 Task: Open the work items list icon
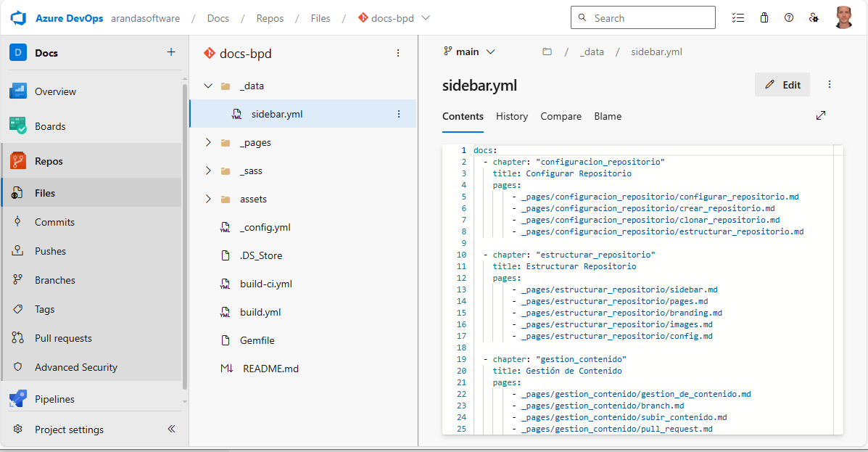coord(738,18)
